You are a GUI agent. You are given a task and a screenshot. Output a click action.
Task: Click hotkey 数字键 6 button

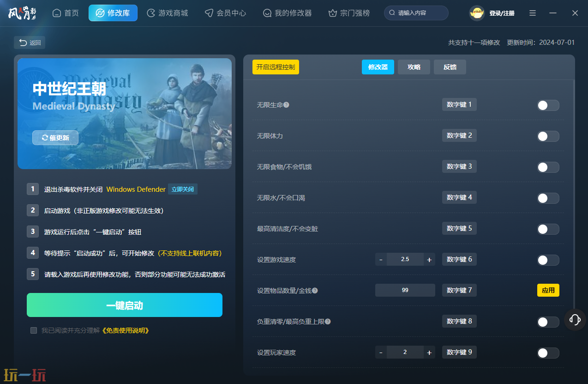459,259
